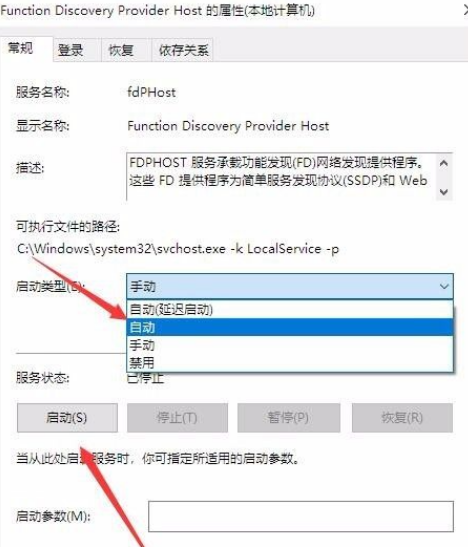Focus the 启动参数(M) input field
Image resolution: width=468 pixels, height=547 pixels.
(x=301, y=516)
